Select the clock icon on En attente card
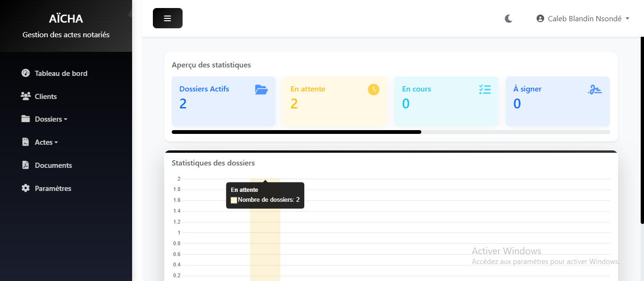The height and width of the screenshot is (281, 644). coord(373,89)
